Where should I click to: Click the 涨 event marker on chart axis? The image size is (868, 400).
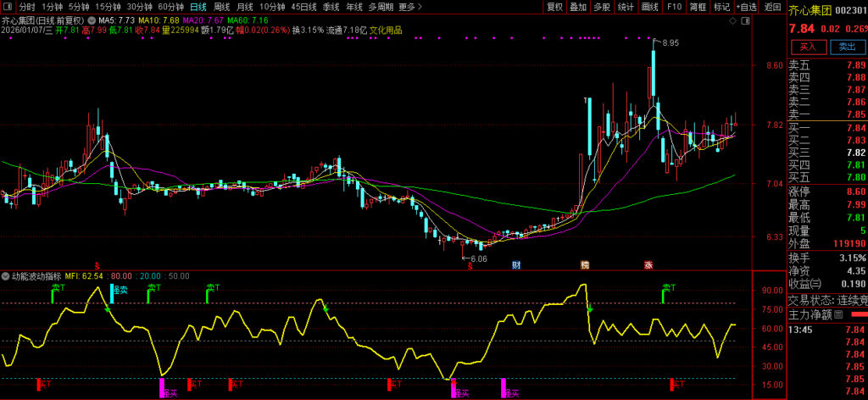pos(648,265)
